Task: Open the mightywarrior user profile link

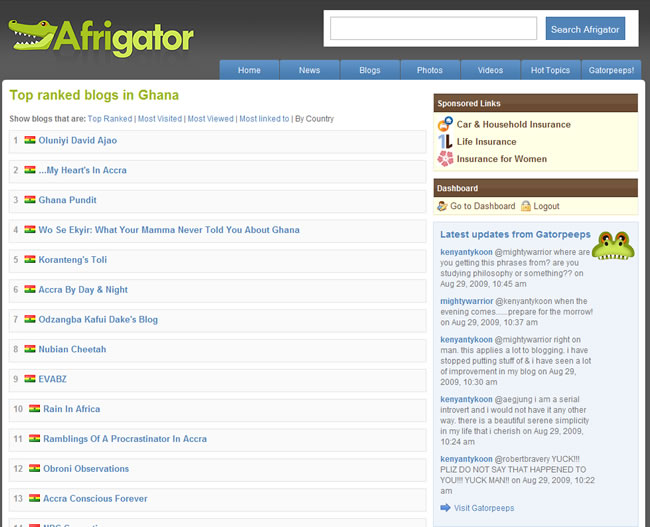Action: (466, 301)
